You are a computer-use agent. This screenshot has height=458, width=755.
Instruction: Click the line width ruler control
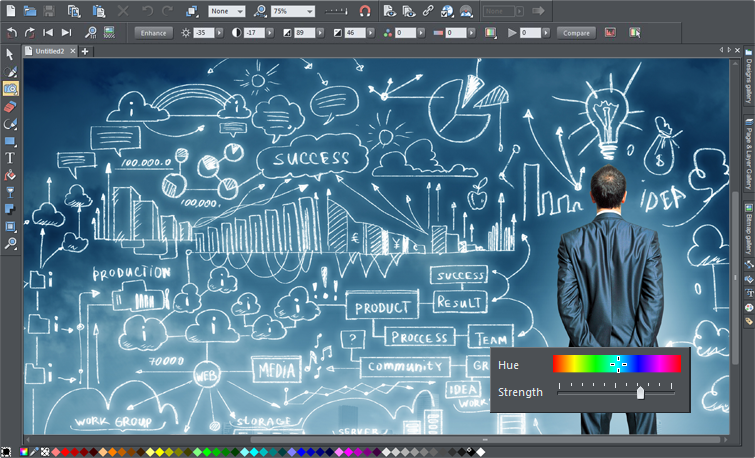[336, 11]
